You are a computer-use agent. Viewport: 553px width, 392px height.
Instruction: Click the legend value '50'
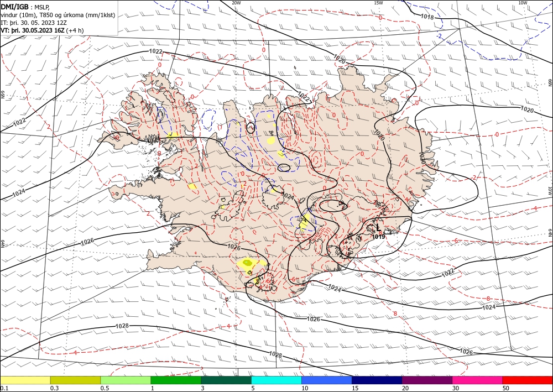(506, 388)
